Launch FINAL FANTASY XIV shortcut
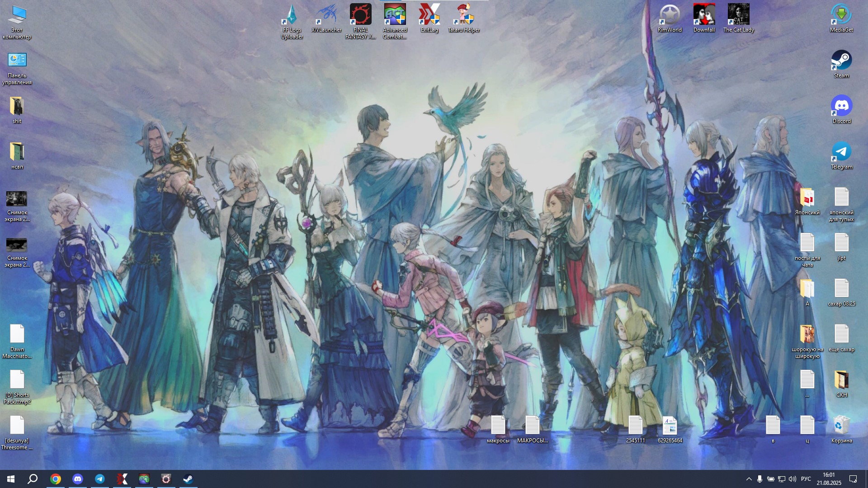The image size is (868, 488). click(x=361, y=22)
